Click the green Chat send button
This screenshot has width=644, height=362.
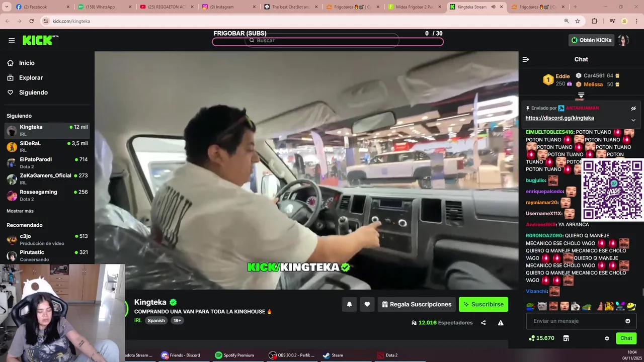(626, 338)
